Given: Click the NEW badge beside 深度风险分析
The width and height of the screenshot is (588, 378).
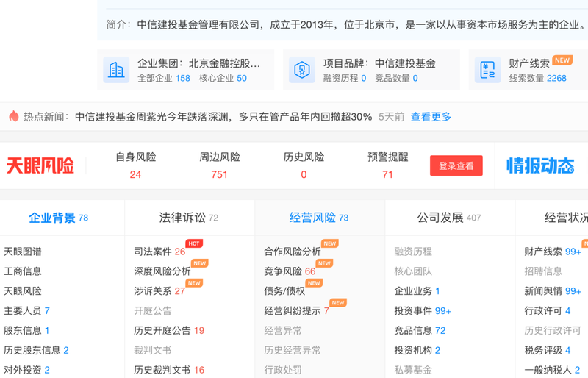Looking at the screenshot, I should point(199,263).
